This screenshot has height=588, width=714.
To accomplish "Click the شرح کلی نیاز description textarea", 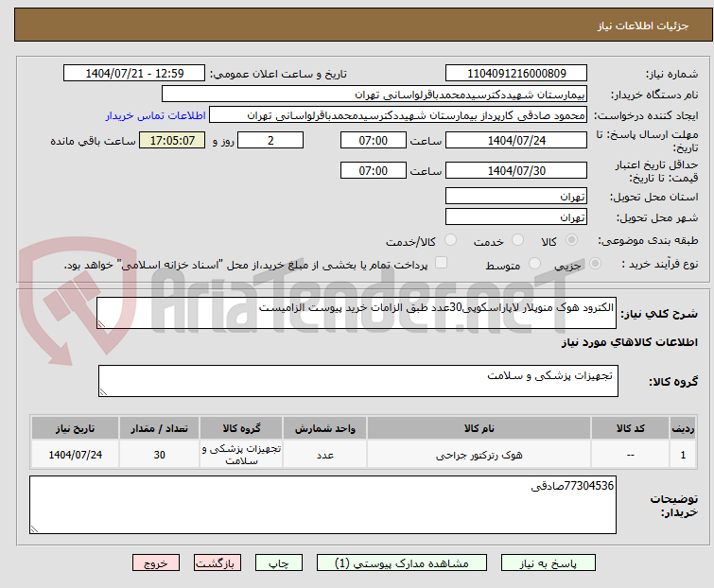I will pos(357,313).
